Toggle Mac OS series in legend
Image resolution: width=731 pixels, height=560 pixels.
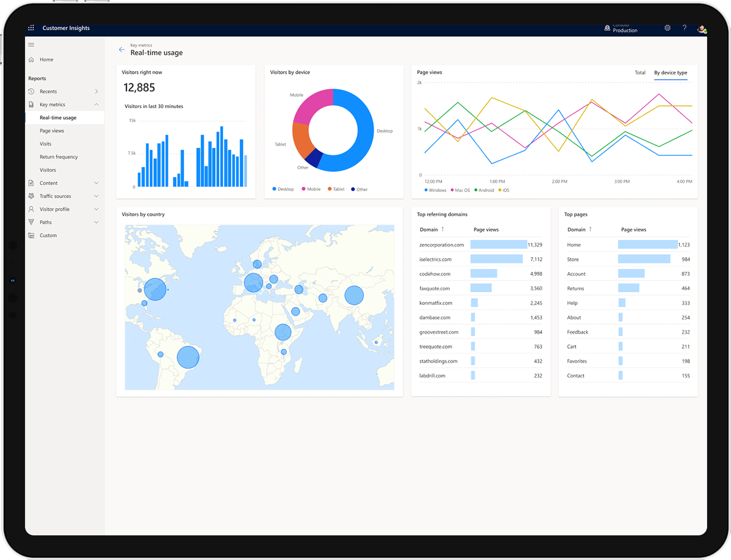pos(460,190)
